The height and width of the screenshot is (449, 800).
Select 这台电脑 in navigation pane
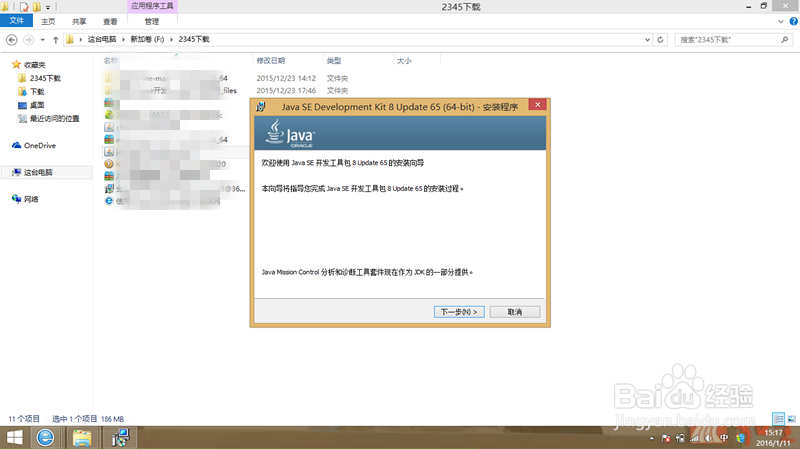(x=38, y=172)
